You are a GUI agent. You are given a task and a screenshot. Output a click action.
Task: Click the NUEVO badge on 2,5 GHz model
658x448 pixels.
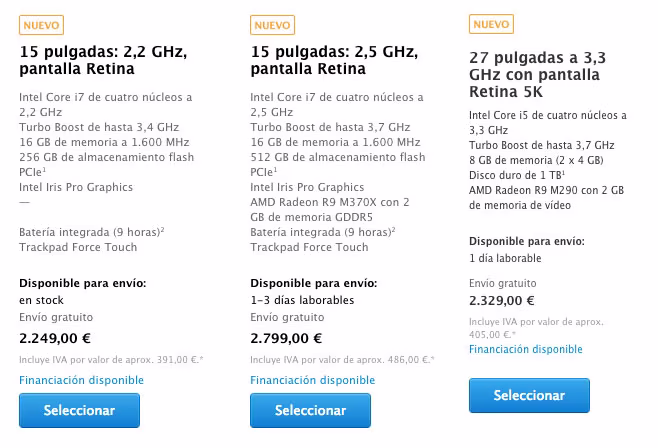point(272,25)
